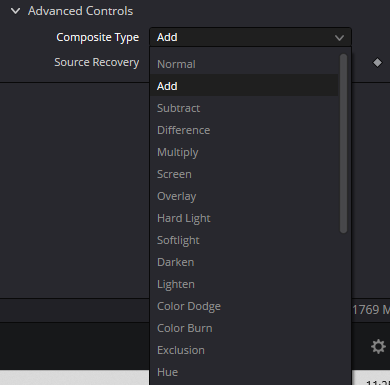Click the Composite Type label

click(98, 37)
